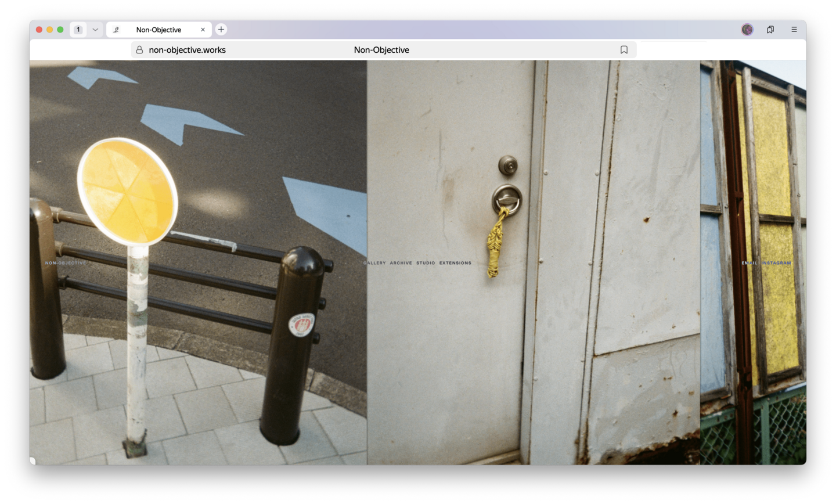Screen dimensions: 836x504
Task: Open the NON-OBJECTIVE home link
Action: (x=66, y=263)
